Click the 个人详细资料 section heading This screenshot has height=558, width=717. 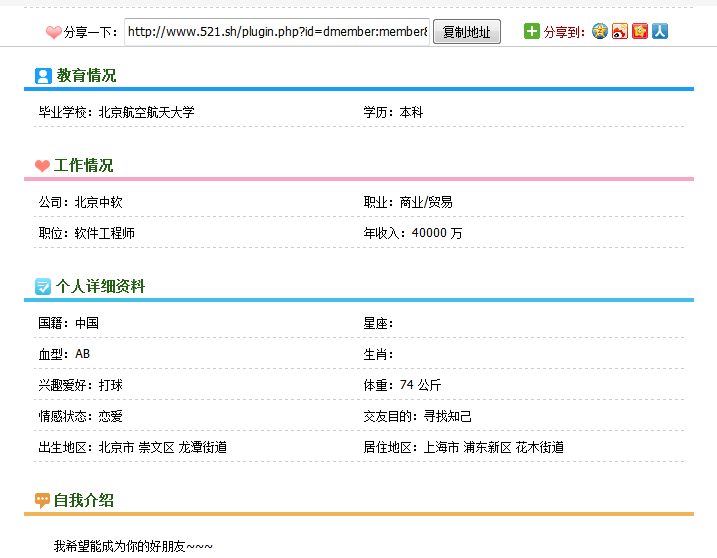pos(101,286)
